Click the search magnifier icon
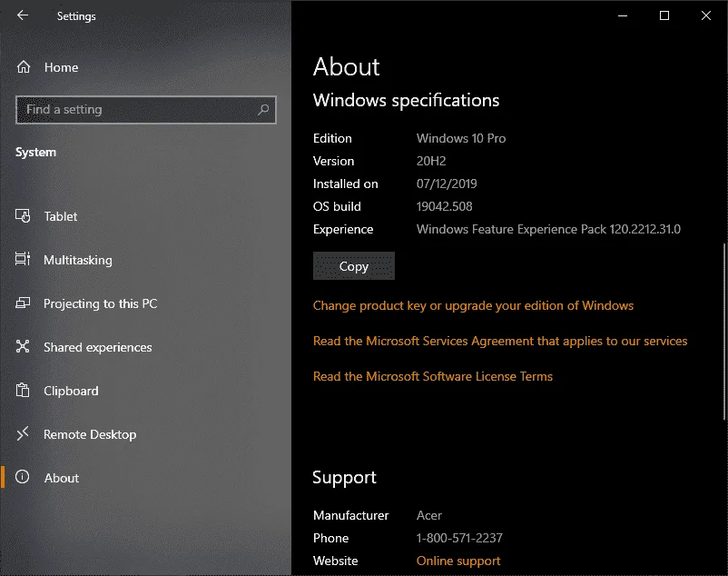 click(x=263, y=110)
